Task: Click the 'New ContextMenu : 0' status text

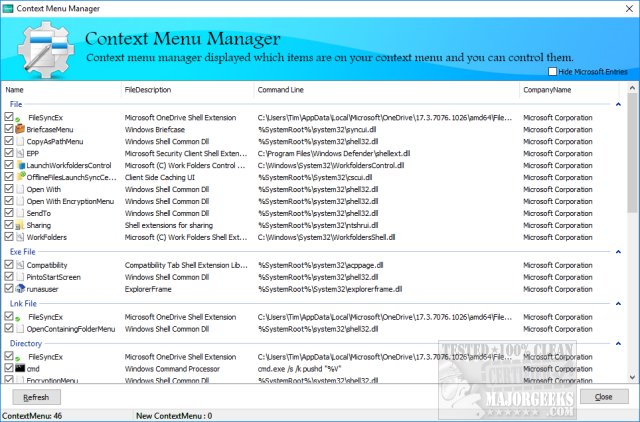Action: click(174, 416)
